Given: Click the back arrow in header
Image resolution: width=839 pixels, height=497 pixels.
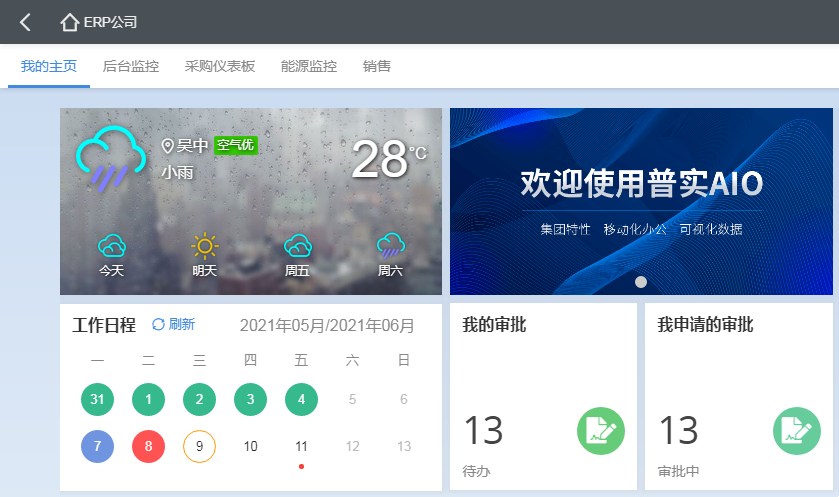Looking at the screenshot, I should click(x=25, y=22).
